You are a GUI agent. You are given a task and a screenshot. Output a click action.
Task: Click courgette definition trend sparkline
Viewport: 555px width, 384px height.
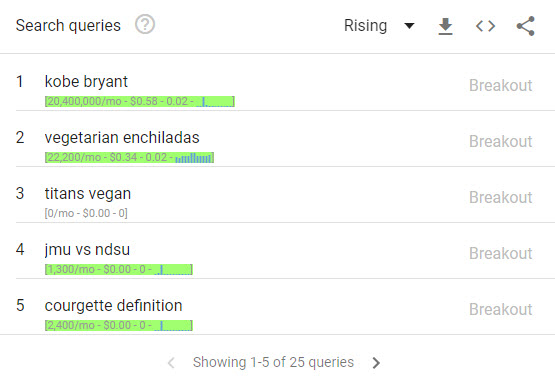coord(173,325)
